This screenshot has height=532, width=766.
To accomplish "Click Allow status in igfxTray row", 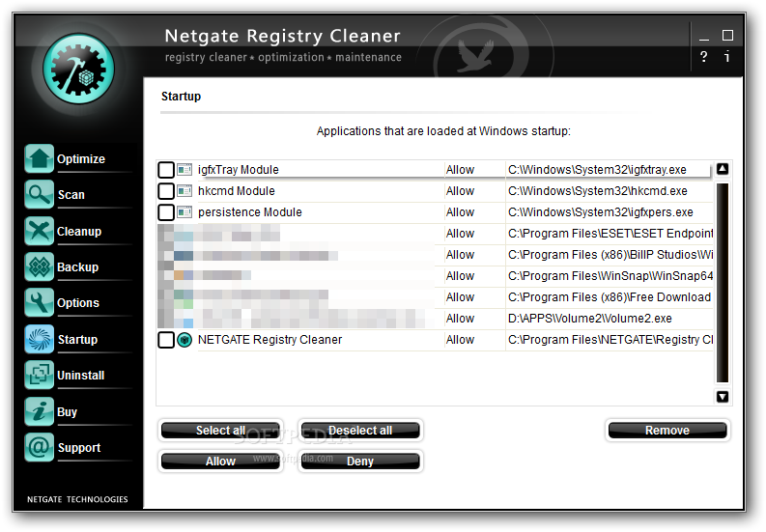I will coord(460,170).
